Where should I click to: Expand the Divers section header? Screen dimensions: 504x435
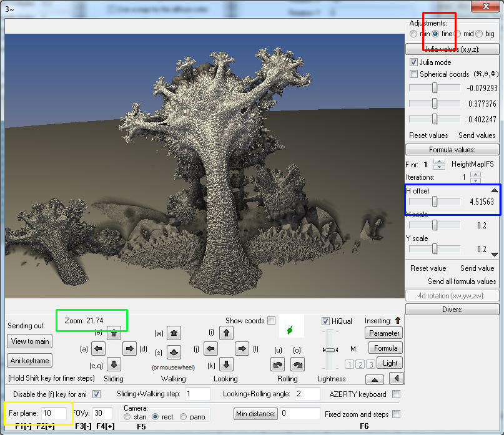(452, 310)
